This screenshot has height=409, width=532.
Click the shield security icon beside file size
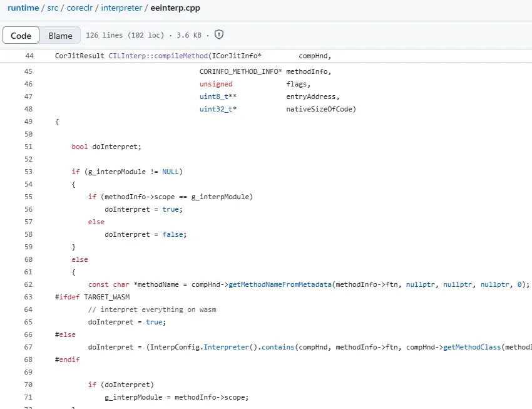click(219, 34)
